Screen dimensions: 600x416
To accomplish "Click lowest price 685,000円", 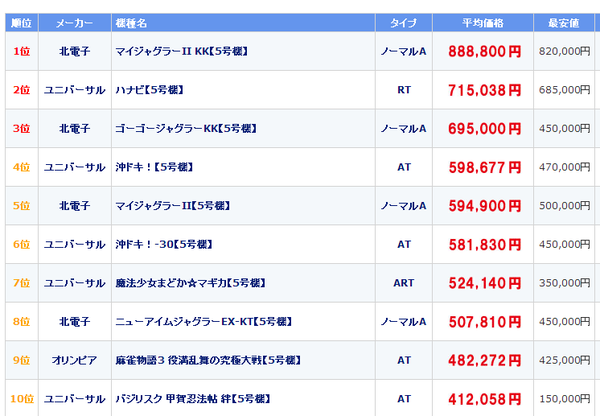I will click(564, 90).
